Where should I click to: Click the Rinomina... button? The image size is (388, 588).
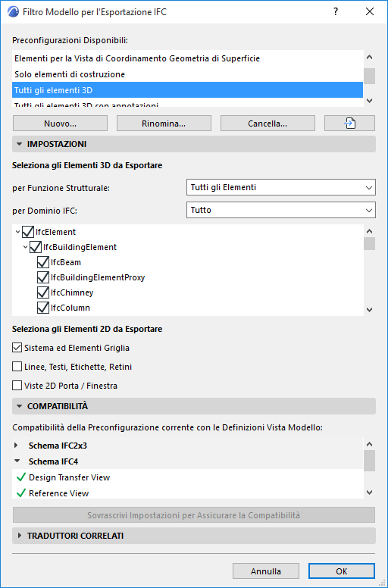(164, 124)
